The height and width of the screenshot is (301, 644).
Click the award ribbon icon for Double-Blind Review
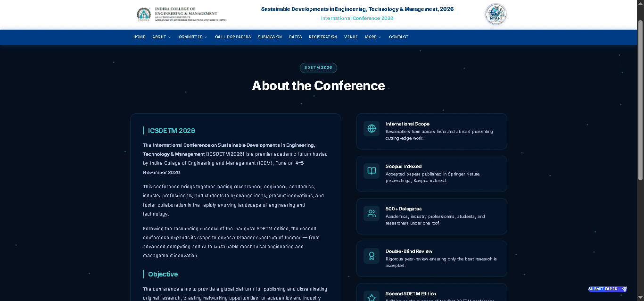pos(372,256)
